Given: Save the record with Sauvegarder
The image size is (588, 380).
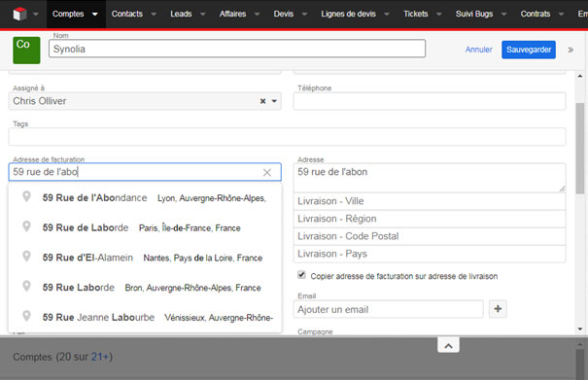Looking at the screenshot, I should [529, 50].
